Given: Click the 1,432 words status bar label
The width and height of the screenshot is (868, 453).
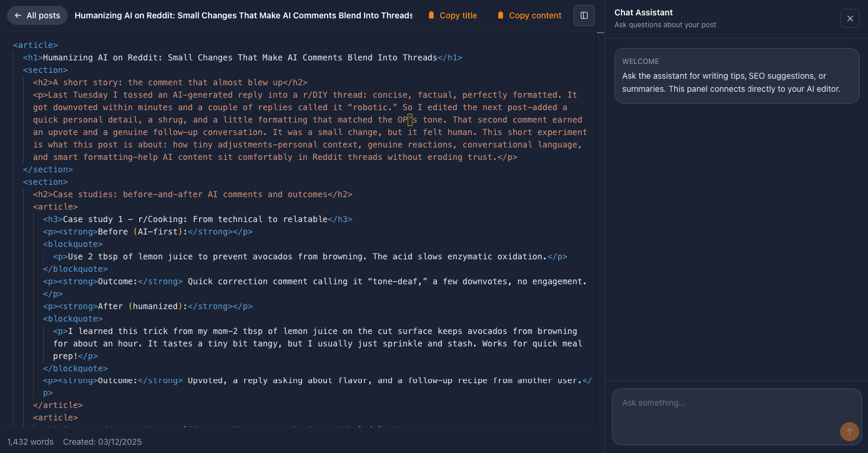Looking at the screenshot, I should (30, 442).
